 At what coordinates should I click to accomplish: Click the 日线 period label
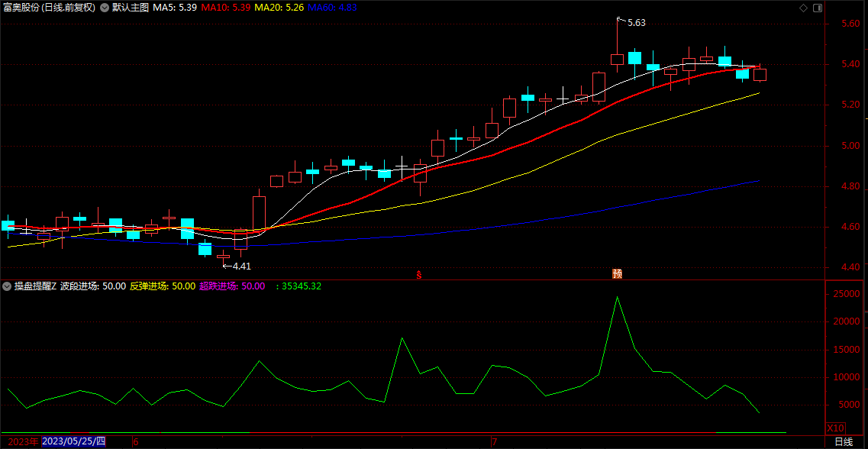(x=844, y=442)
